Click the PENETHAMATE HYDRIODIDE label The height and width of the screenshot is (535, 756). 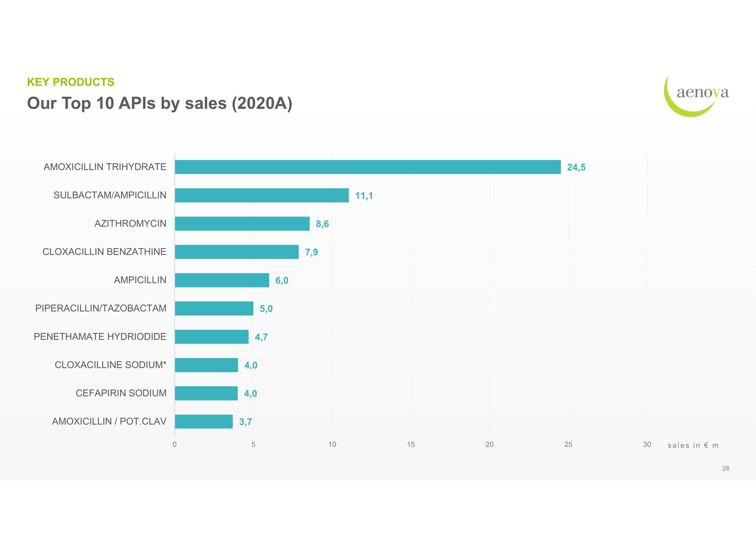[100, 337]
